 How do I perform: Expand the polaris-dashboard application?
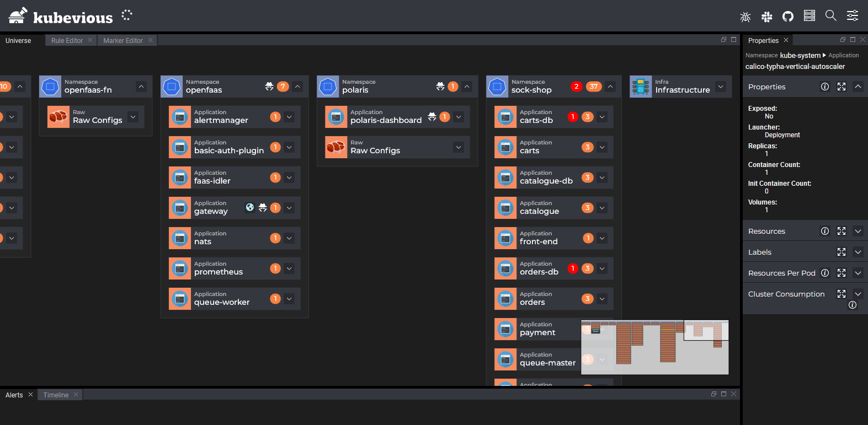point(459,117)
